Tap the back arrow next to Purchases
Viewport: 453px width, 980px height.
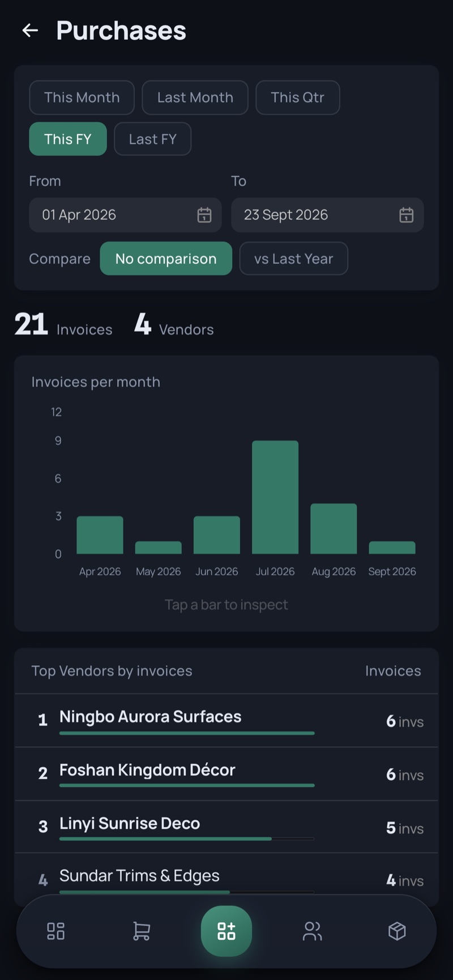[30, 31]
